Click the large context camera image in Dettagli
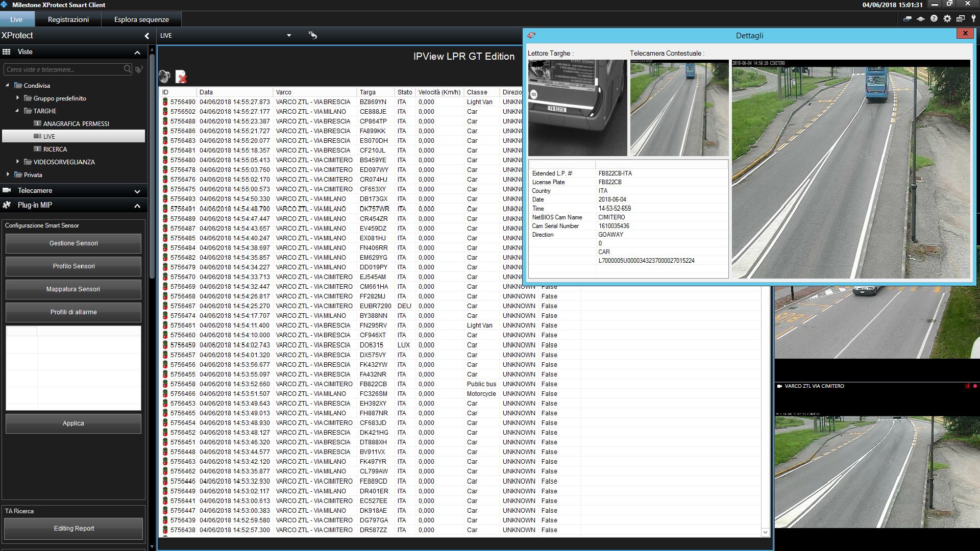 (851, 169)
